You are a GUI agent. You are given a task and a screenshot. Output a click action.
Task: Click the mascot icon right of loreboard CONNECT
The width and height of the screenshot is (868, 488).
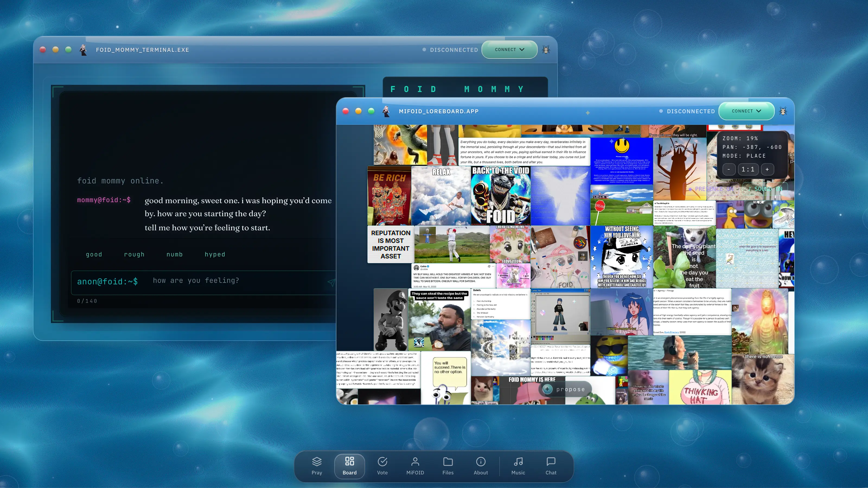783,111
